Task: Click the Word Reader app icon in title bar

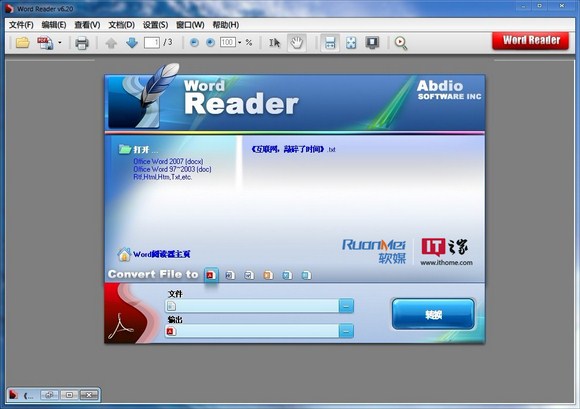Action: tap(9, 8)
